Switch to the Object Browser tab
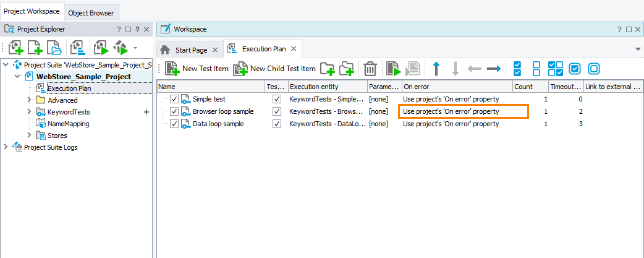Viewport: 644px width, 258px height. (x=91, y=12)
